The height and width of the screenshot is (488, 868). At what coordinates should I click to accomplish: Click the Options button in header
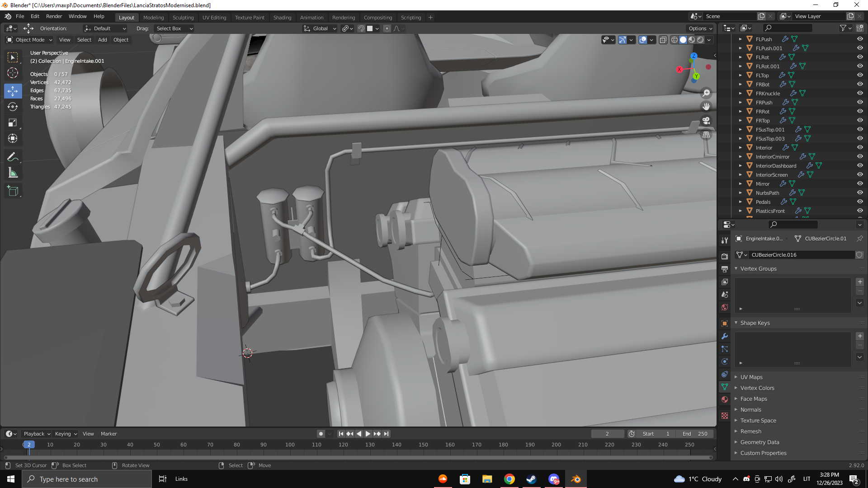point(700,28)
